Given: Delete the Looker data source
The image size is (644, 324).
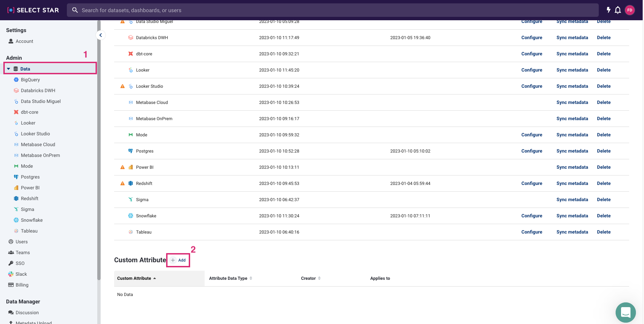Looking at the screenshot, I should pos(603,70).
